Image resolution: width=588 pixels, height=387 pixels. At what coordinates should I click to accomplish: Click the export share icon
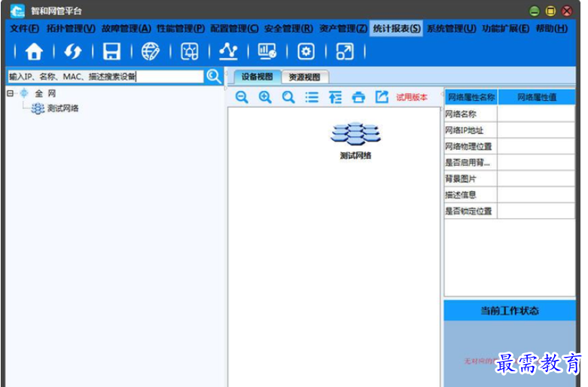pyautogui.click(x=382, y=97)
